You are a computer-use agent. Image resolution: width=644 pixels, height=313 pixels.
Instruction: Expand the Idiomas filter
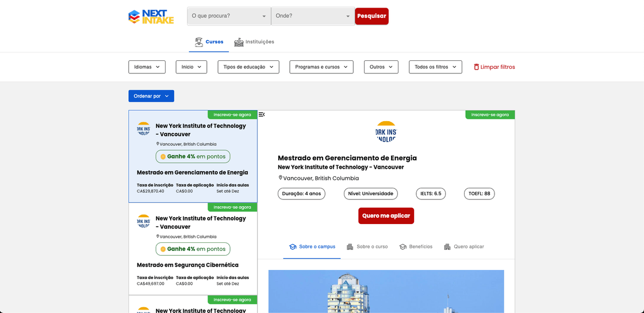147,67
